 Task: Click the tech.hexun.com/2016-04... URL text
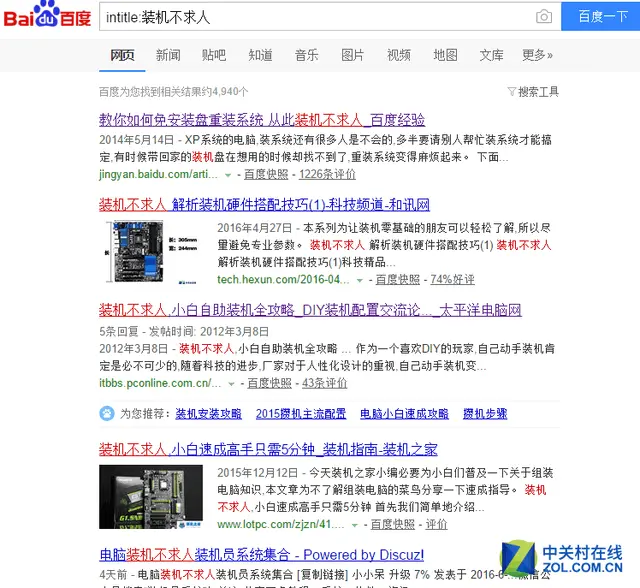coord(283,280)
